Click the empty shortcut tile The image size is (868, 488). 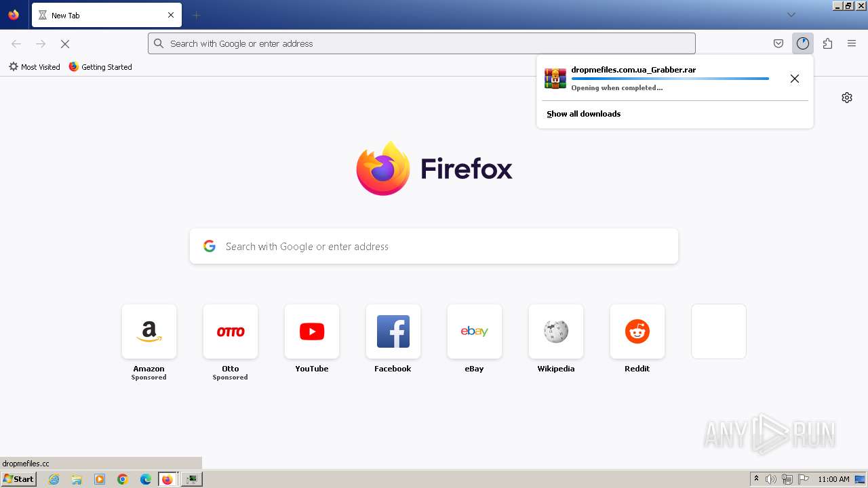(x=719, y=331)
